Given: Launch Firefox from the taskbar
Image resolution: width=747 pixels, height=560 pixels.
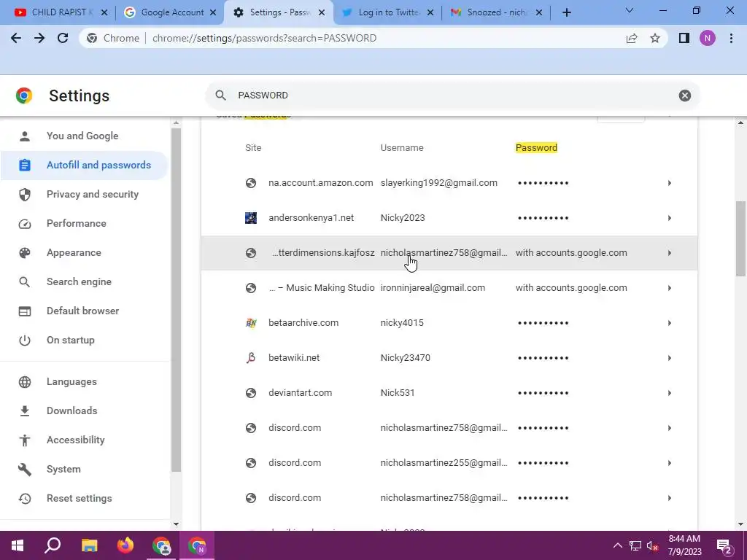Looking at the screenshot, I should coord(125,545).
